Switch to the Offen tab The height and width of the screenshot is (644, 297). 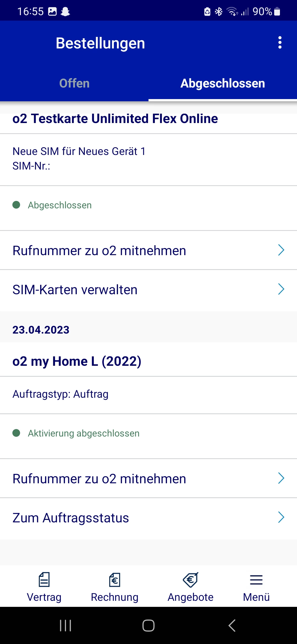point(74,83)
